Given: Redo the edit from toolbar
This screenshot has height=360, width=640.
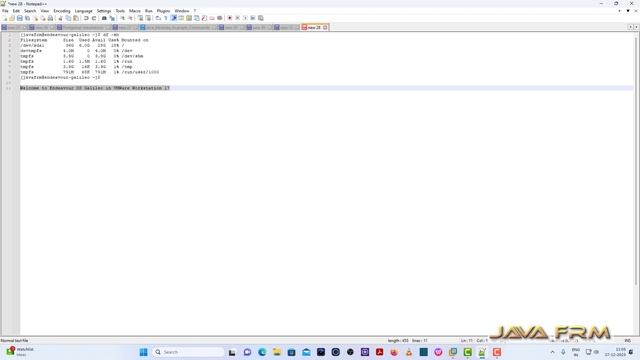Looking at the screenshot, I should [94, 18].
